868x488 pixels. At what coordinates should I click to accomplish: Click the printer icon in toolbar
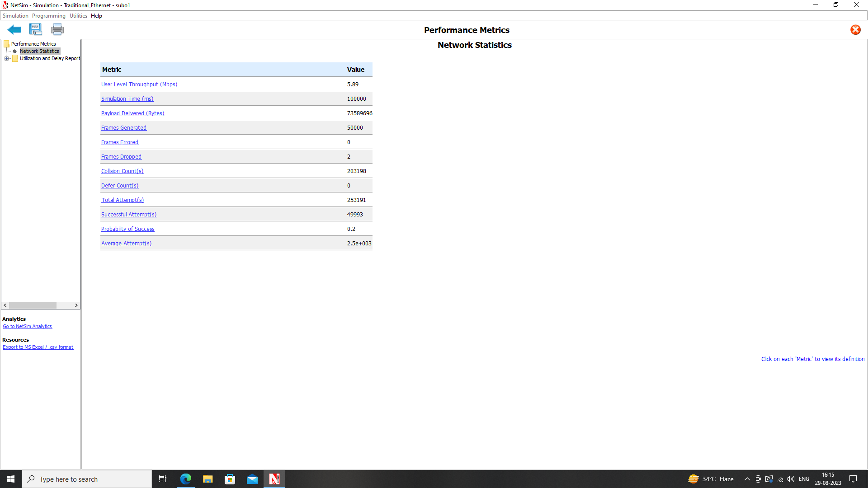(57, 29)
